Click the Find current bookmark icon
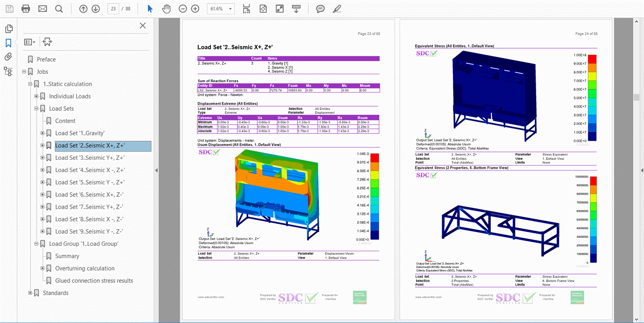The height and width of the screenshot is (323, 644). point(47,42)
